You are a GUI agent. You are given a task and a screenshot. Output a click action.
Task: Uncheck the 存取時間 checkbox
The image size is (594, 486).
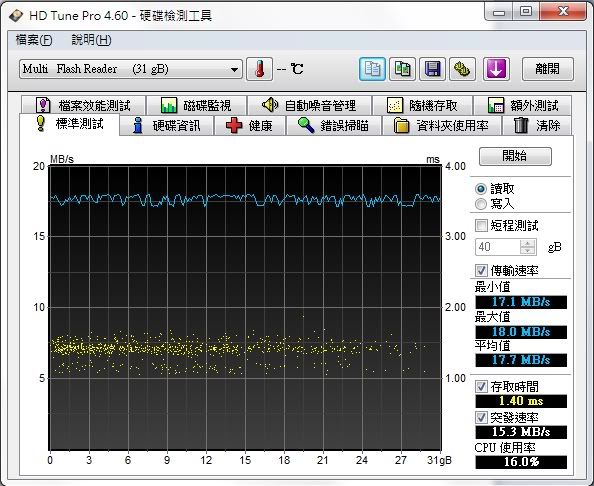pyautogui.click(x=481, y=386)
